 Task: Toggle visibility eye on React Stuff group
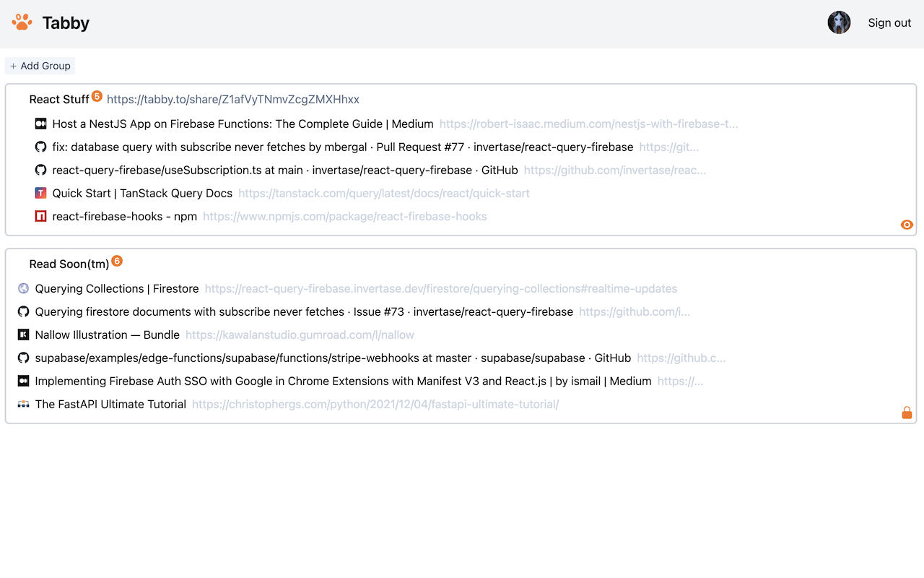[907, 225]
